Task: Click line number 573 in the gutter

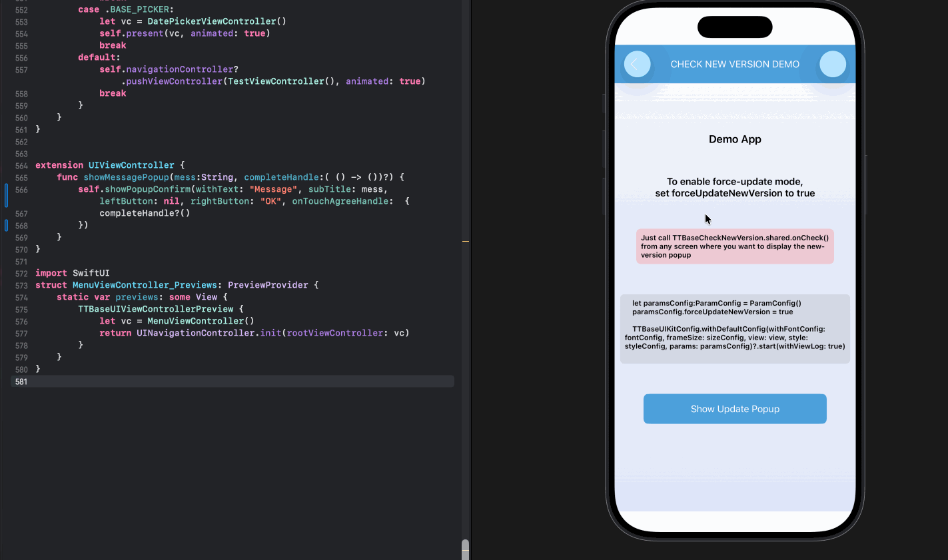Action: tap(21, 285)
